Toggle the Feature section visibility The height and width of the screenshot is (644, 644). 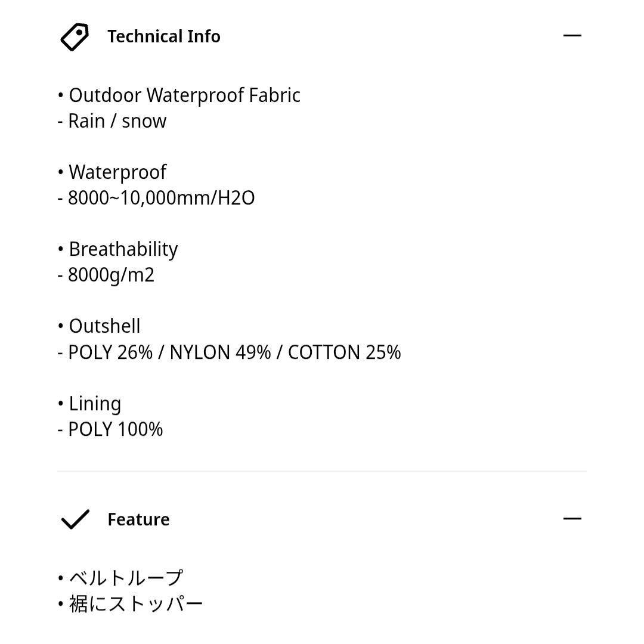click(572, 518)
